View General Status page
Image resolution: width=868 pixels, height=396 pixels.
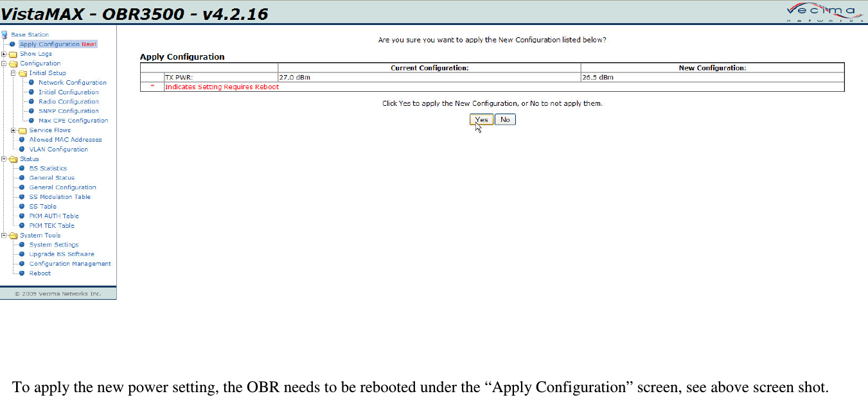52,178
